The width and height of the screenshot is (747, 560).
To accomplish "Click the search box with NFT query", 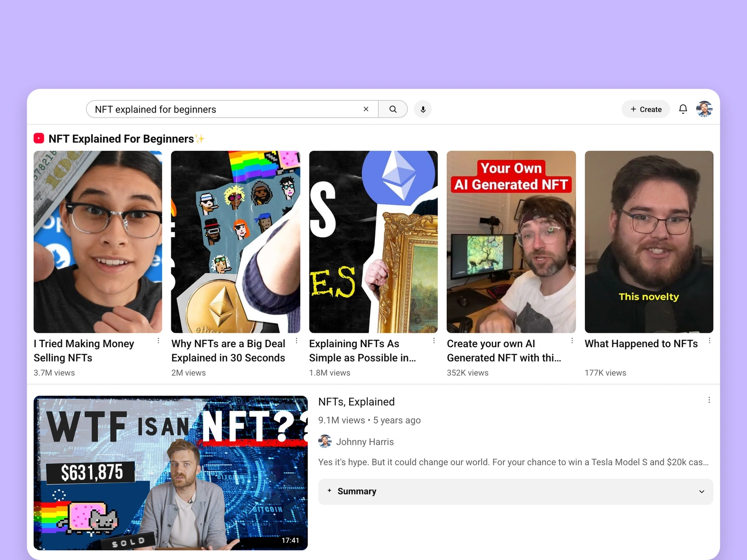I will (x=232, y=109).
